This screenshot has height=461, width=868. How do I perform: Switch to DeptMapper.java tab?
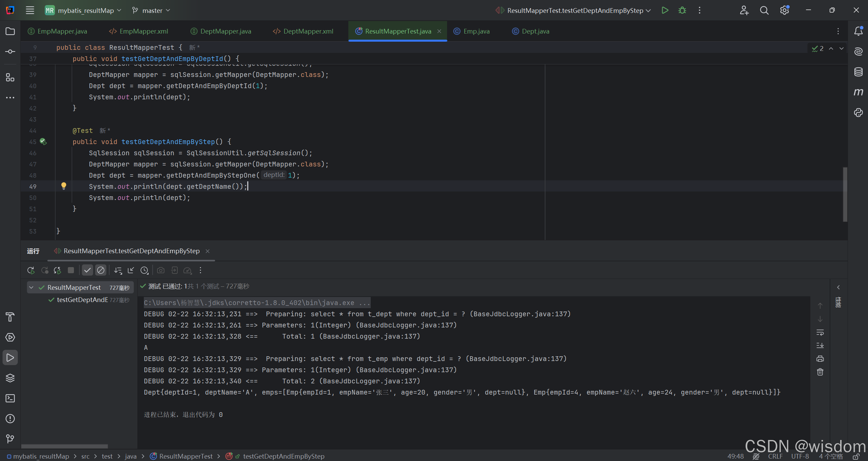click(221, 31)
